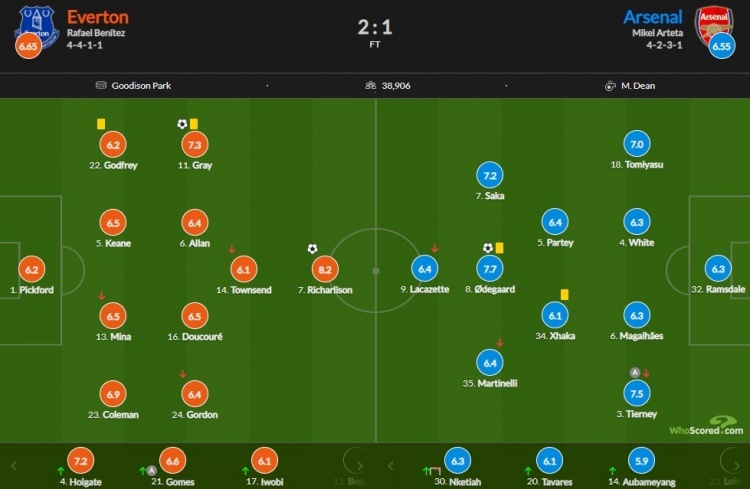Click the Everton club crest
Image resolution: width=750 pixels, height=489 pixels.
click(x=37, y=27)
